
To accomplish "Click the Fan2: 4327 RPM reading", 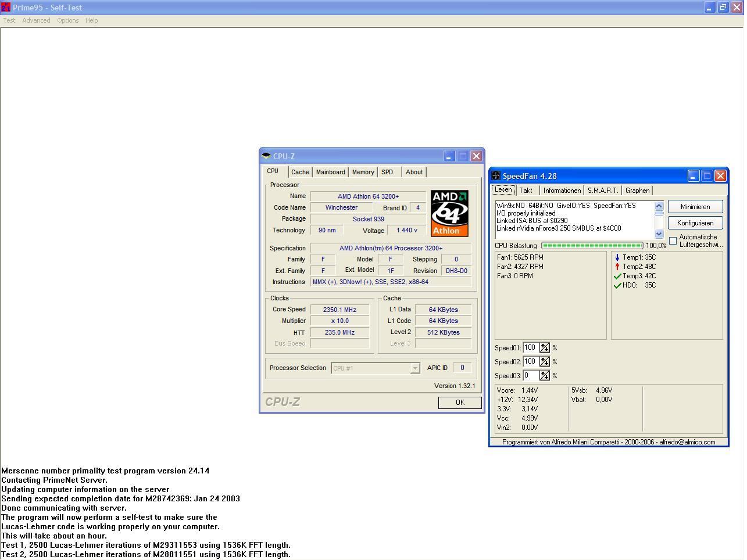I will pos(520,267).
